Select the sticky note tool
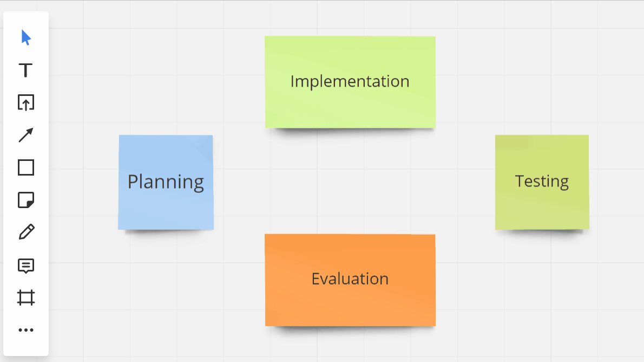This screenshot has width=644, height=362. pos(26,200)
